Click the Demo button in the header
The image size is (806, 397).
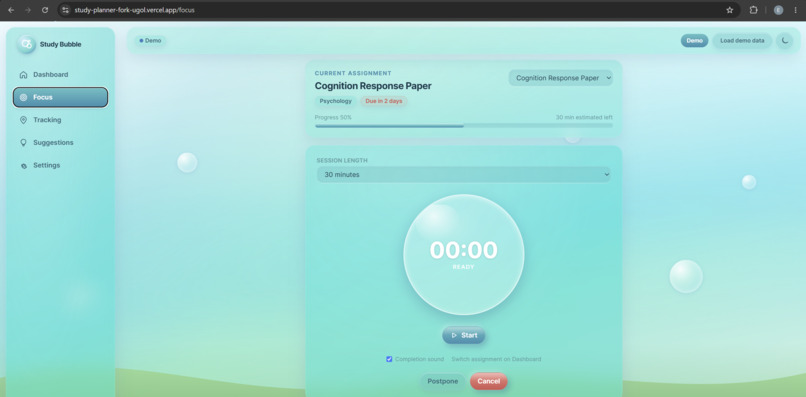coord(694,41)
